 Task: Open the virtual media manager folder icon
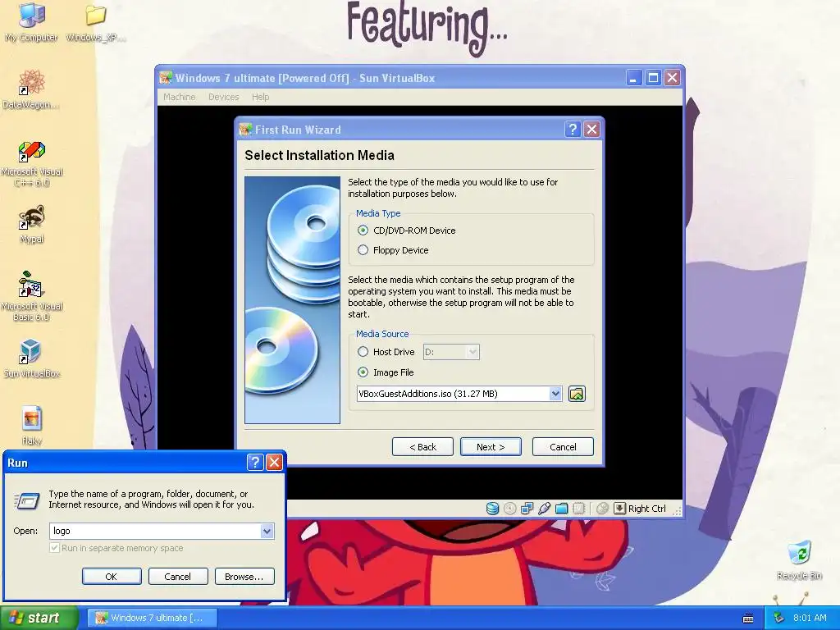577,394
